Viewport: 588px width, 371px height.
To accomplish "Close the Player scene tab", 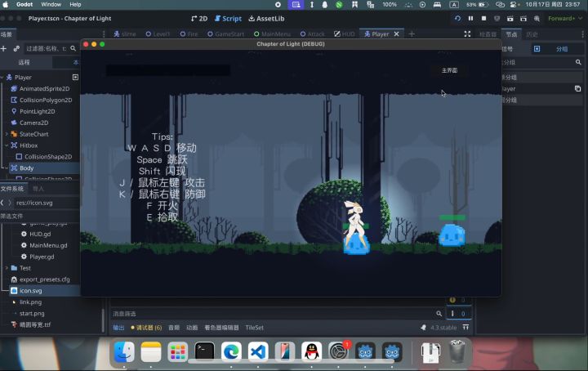I will click(396, 34).
